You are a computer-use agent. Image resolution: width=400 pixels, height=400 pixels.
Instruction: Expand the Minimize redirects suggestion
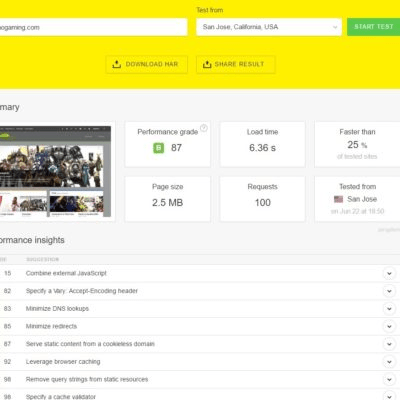pos(389,327)
